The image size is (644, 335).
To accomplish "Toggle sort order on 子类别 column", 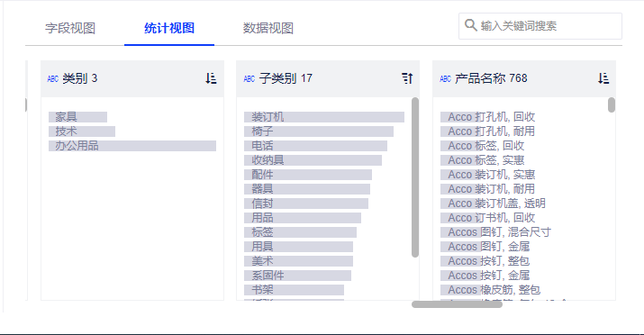I will pos(407,78).
